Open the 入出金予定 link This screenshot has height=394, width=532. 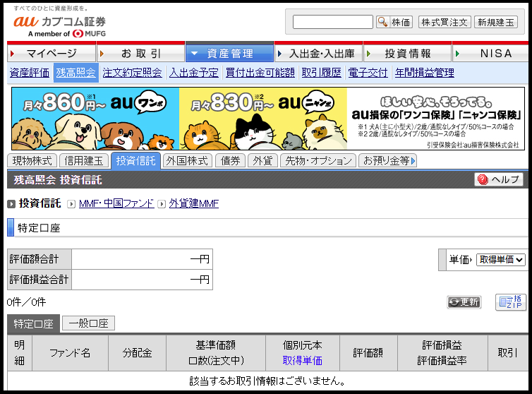click(x=194, y=72)
